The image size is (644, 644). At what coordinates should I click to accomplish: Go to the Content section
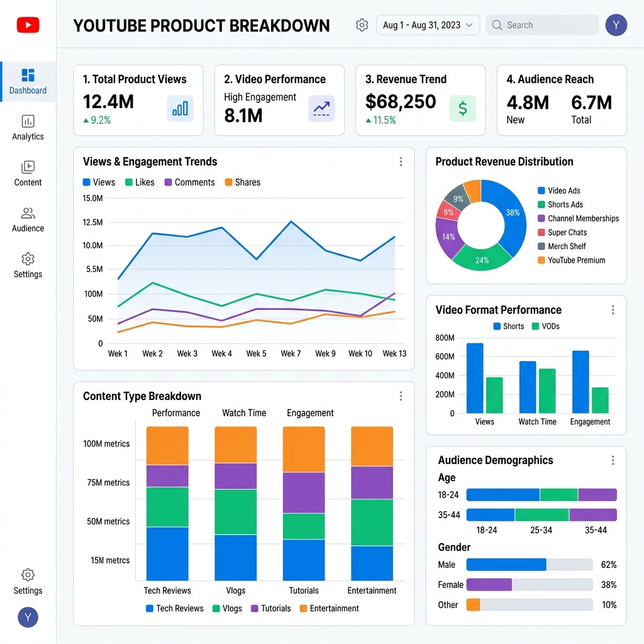(28, 174)
